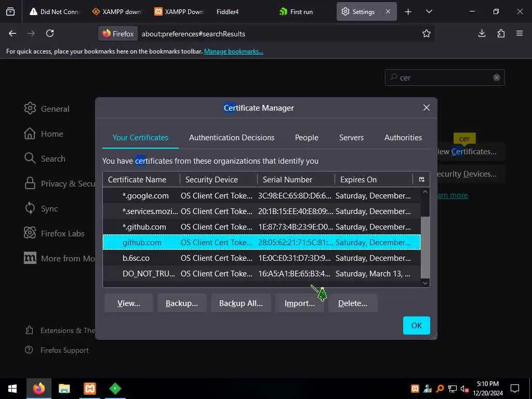Clear the settings search field
Image resolution: width=532 pixels, height=399 pixels.
(496, 77)
